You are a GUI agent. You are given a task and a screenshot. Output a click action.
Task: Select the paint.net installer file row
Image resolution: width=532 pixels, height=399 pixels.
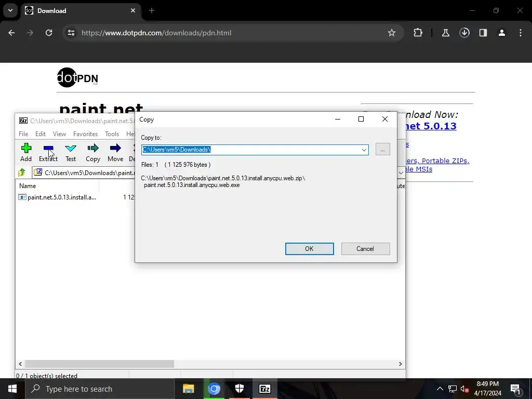point(58,197)
